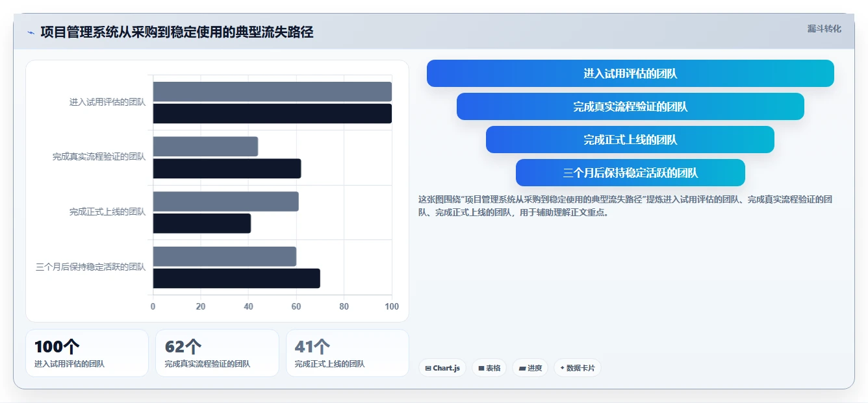Click the x-axis tick 60
The image size is (868, 403).
pyautogui.click(x=296, y=306)
